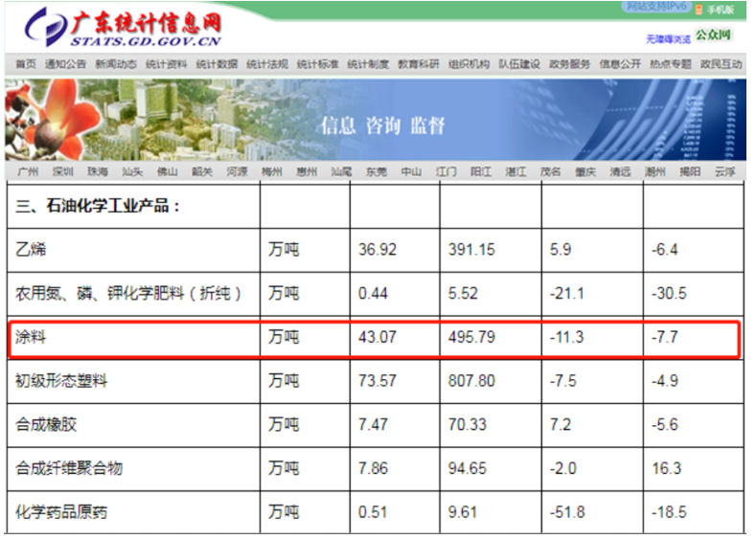This screenshot has height=539, width=756.
Task: Open the 无障碍浏览 accessibility link
Action: pos(668,39)
